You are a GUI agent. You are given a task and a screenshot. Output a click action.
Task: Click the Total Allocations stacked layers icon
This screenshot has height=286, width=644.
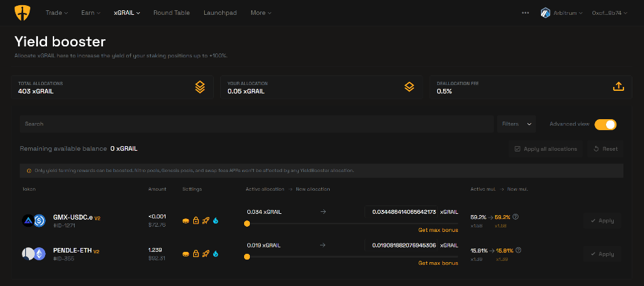pyautogui.click(x=200, y=87)
